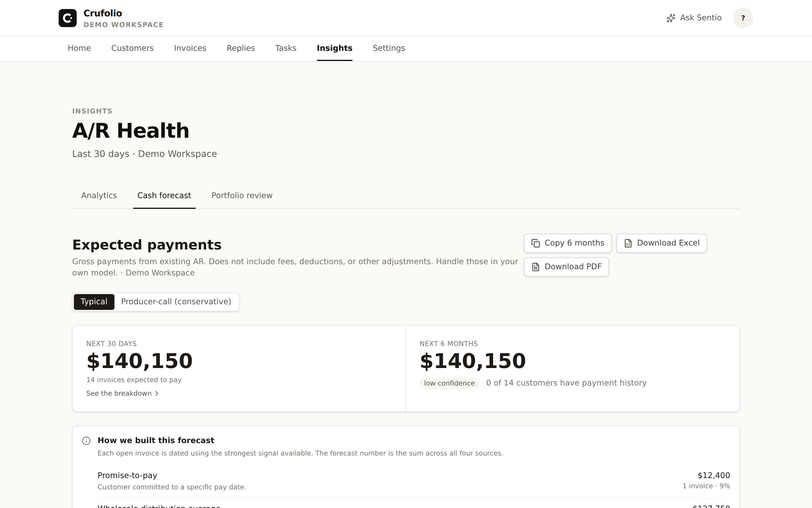Viewport: 812px width, 508px height.
Task: Click the DEMO WORKSPACE label in header
Action: 123,25
